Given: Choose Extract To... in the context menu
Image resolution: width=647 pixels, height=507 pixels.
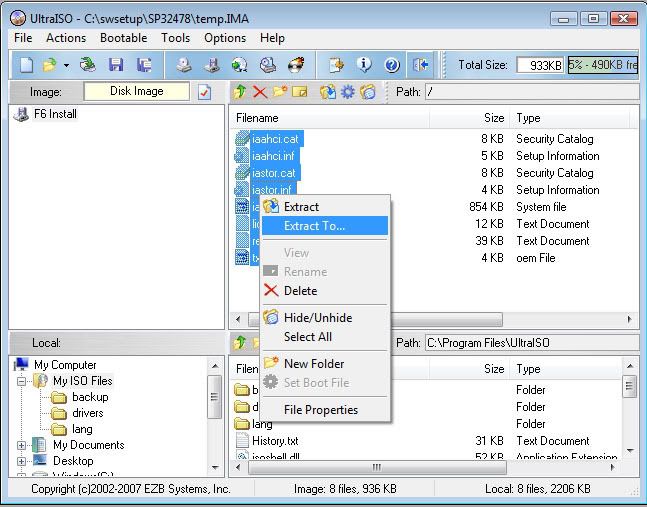Looking at the screenshot, I should [325, 226].
